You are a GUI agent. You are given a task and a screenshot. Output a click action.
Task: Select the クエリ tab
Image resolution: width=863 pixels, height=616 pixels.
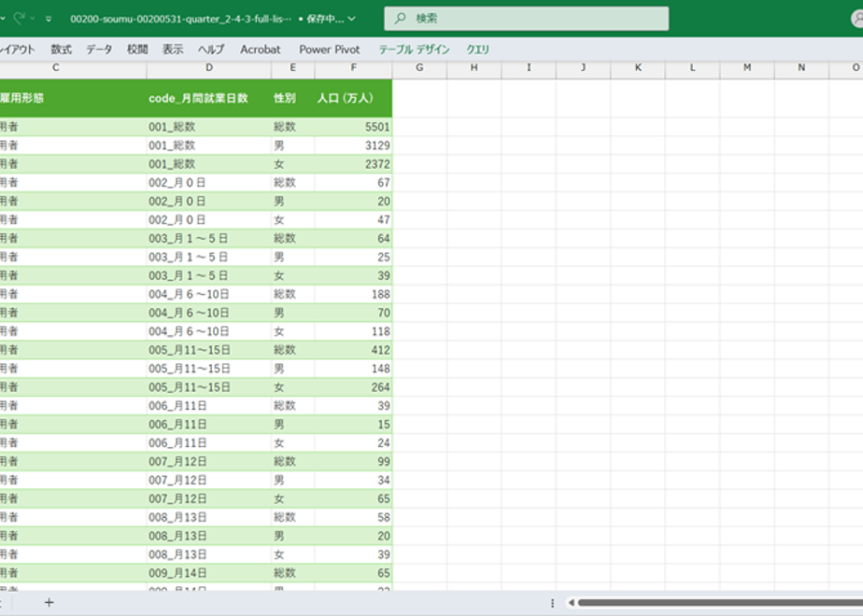click(x=478, y=49)
